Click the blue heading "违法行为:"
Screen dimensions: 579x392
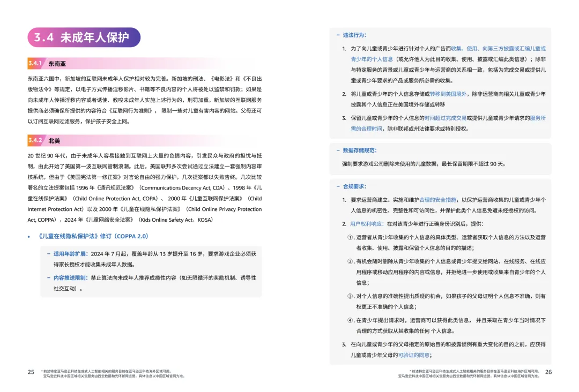354,35
